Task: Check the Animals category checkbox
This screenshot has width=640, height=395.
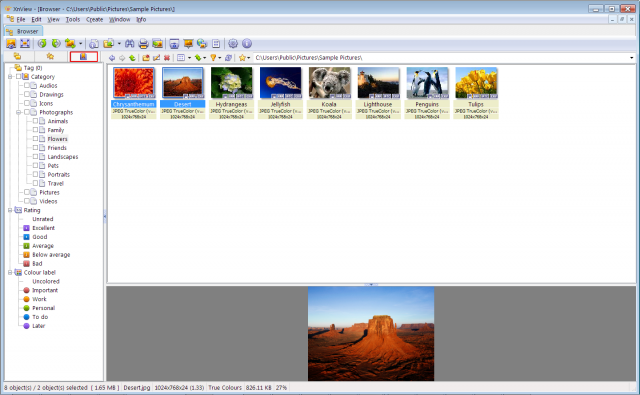Action: [36, 121]
